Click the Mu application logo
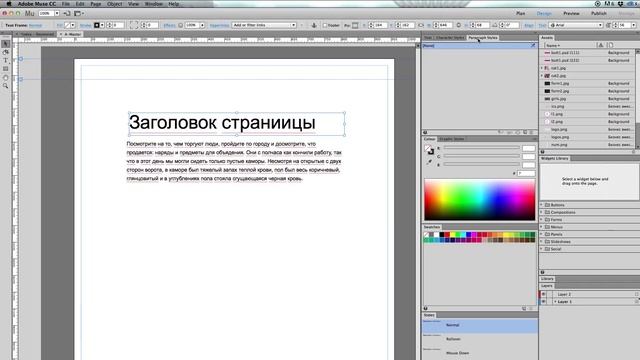 [29, 13]
